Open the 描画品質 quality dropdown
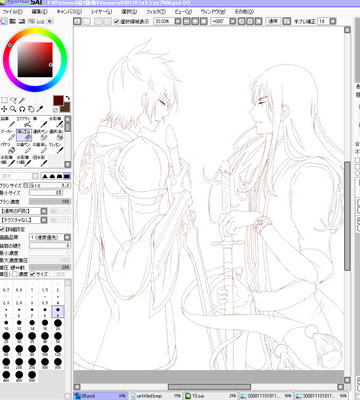 click(67, 237)
